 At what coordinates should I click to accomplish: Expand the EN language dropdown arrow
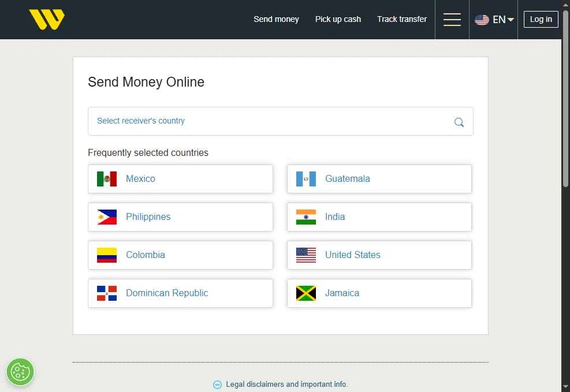pos(511,20)
